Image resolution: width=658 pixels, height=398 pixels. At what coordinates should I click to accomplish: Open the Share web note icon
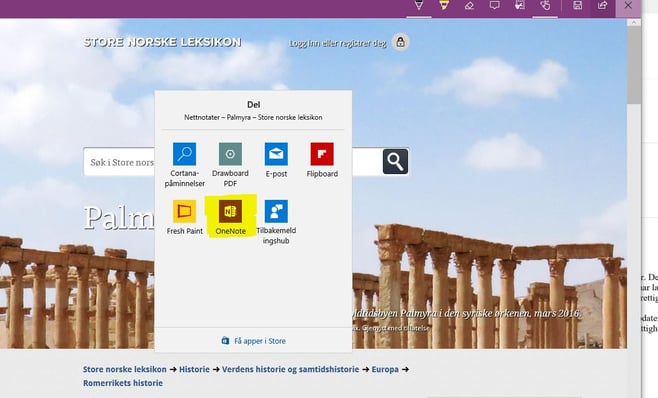(x=603, y=6)
